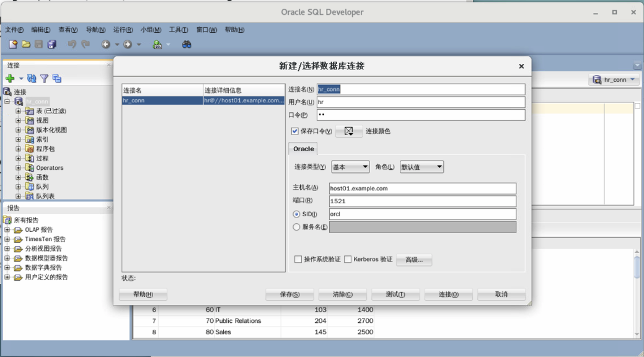
Task: Toggle the Save Password (保存口令) checkbox
Action: click(295, 131)
